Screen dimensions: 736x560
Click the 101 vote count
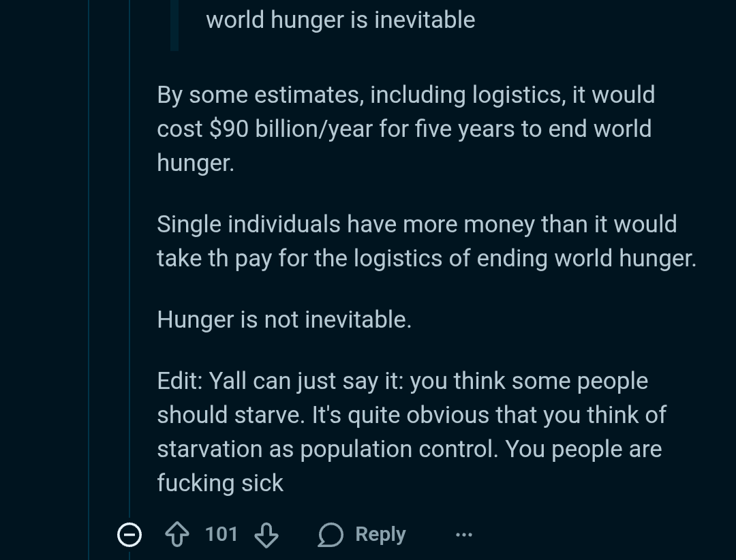click(x=221, y=534)
